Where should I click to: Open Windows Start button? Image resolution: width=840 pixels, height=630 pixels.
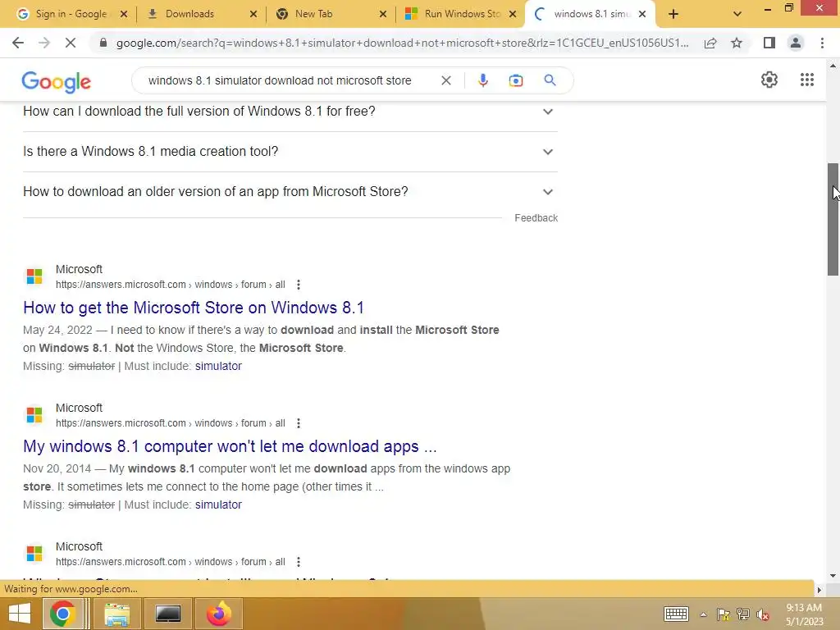point(20,614)
